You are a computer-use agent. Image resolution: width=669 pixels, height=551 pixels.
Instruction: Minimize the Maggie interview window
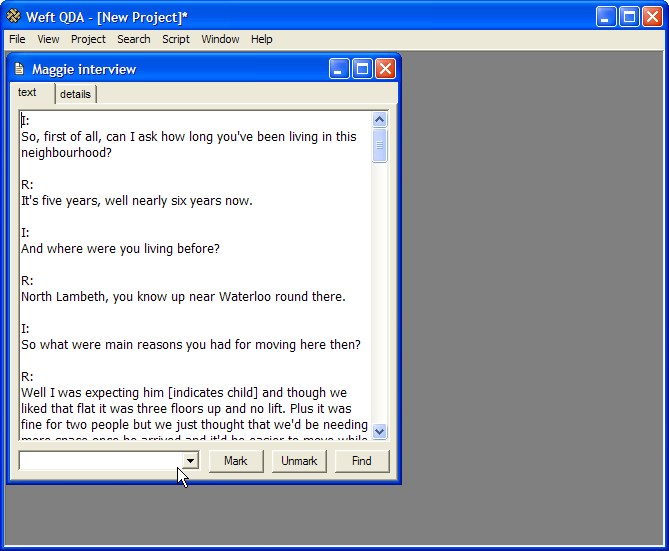pyautogui.click(x=340, y=69)
